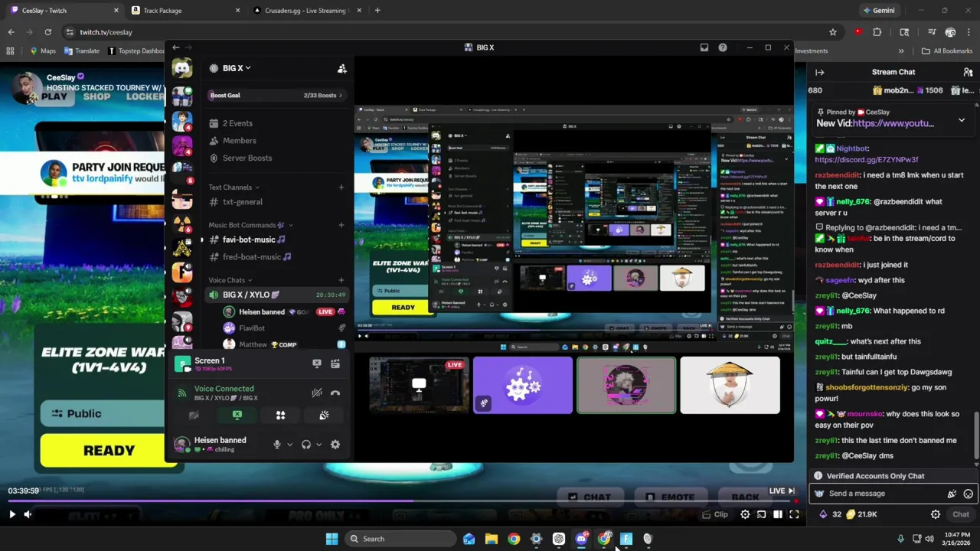Screen dimensions: 980x551
Task: Collapse Twitch Stream Chat panel
Action: click(x=819, y=72)
